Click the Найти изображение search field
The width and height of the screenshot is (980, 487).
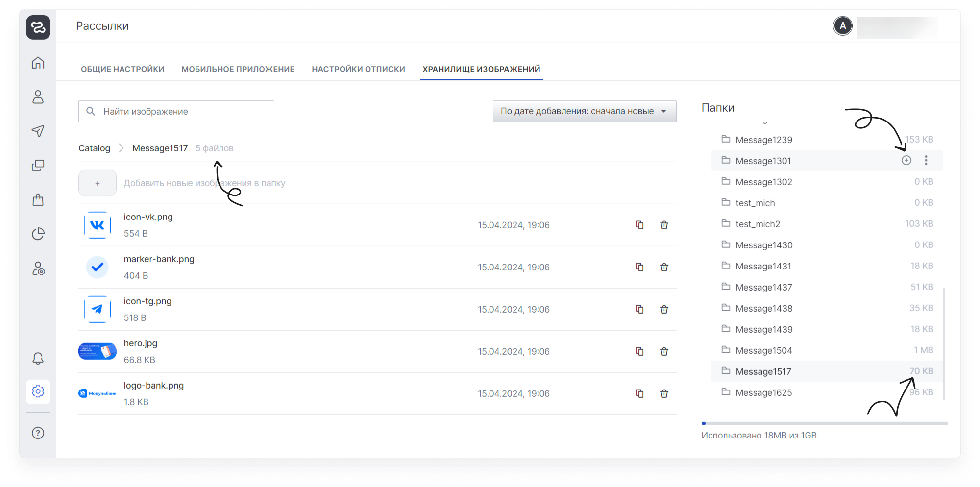[x=176, y=111]
